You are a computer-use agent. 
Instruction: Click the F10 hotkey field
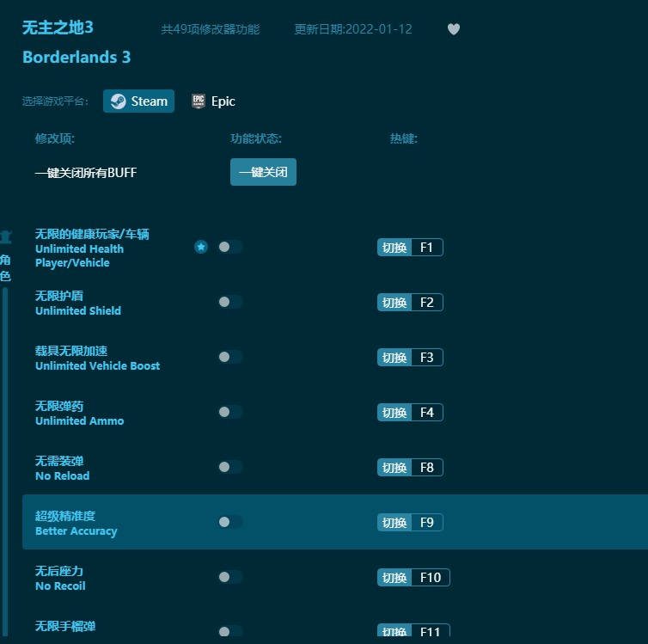coord(431,577)
